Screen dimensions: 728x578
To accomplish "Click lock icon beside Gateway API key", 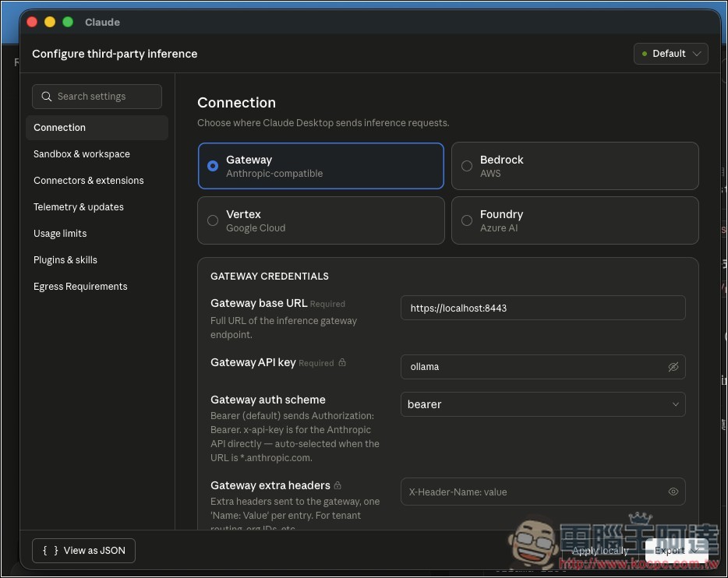I will pyautogui.click(x=342, y=363).
